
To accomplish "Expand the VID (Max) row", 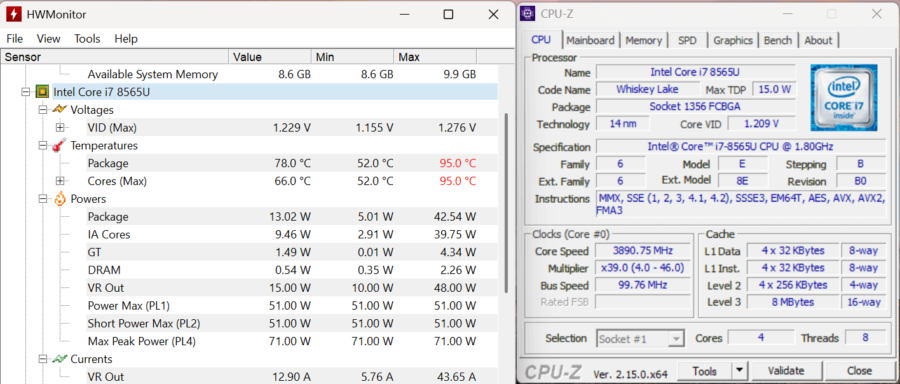I will (60, 127).
